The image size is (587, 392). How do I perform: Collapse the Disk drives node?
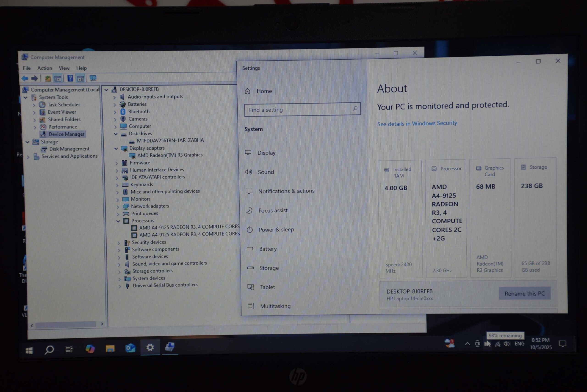116,134
